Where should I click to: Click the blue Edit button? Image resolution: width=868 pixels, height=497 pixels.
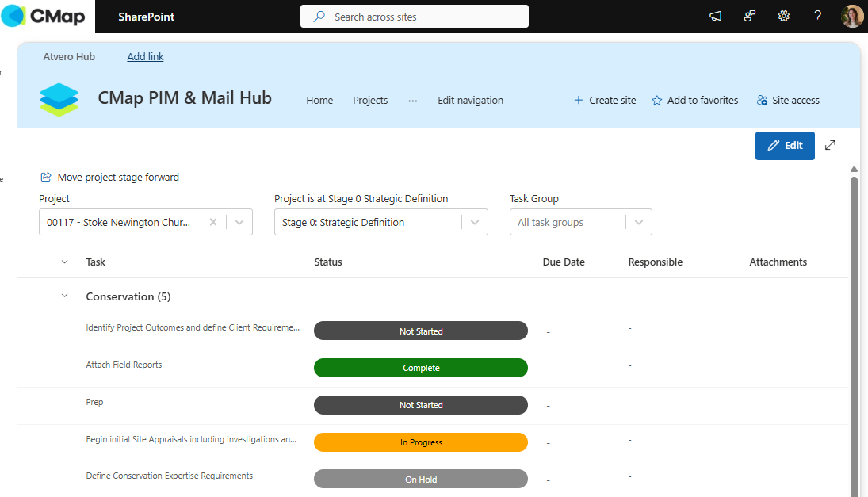785,146
